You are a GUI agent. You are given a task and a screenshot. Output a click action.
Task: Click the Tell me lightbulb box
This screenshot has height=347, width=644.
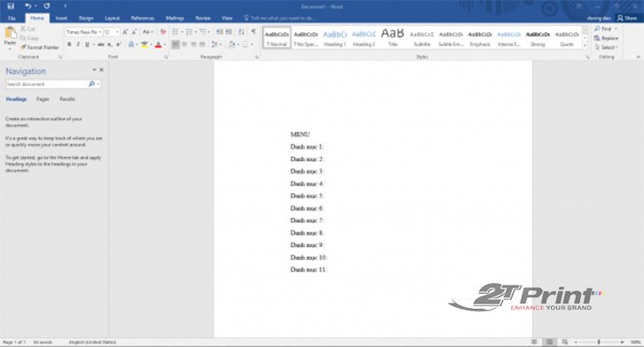pos(279,18)
